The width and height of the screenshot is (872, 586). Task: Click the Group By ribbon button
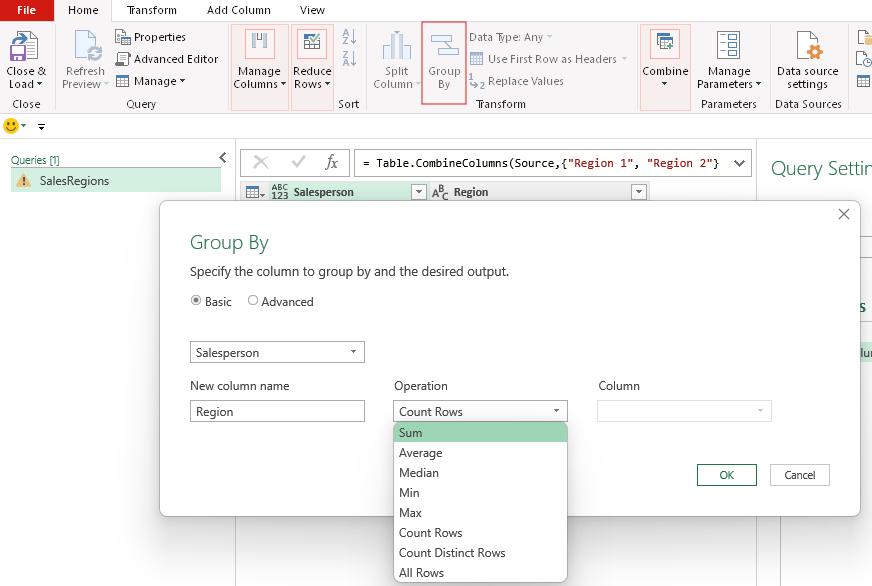[x=444, y=62]
